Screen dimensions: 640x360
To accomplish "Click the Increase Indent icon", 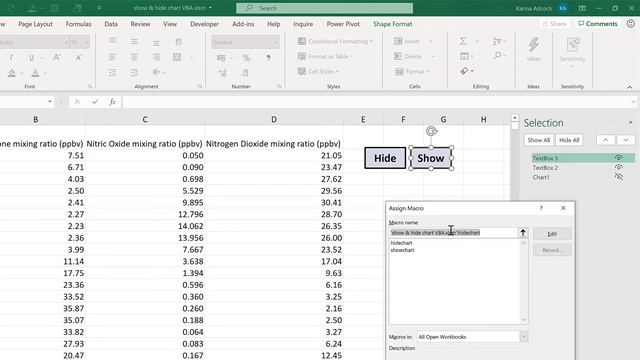I will click(x=134, y=73).
